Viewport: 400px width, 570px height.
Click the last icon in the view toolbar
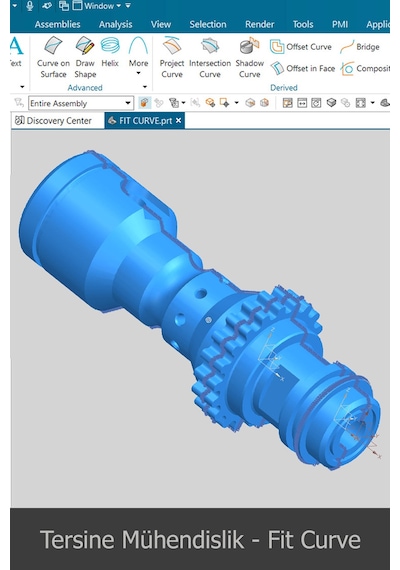(385, 103)
